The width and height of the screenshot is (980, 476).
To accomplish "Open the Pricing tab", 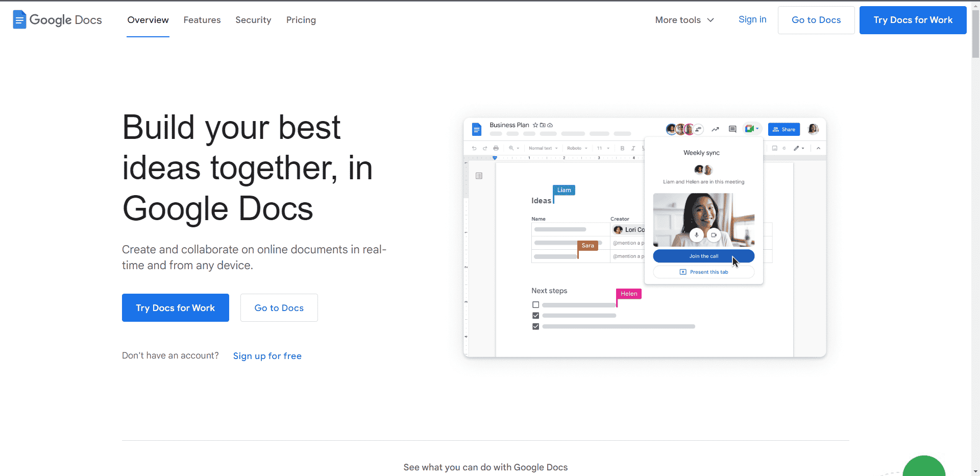I will (x=301, y=20).
